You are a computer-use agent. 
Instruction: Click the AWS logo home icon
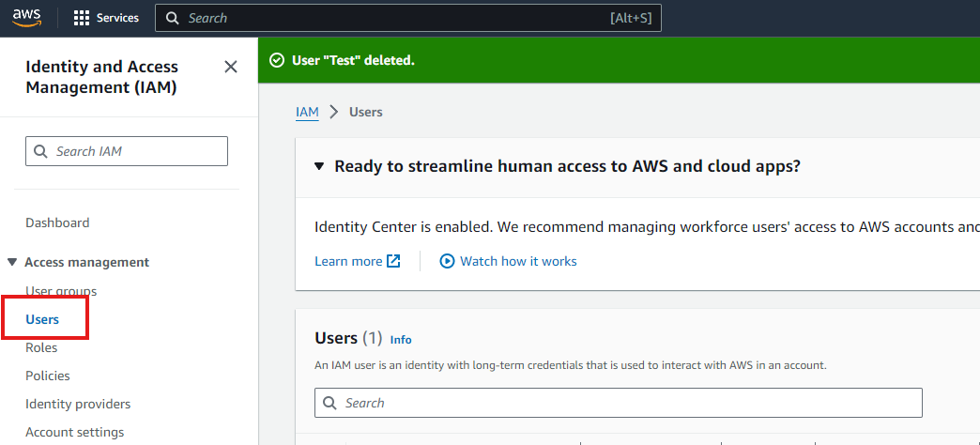pos(26,18)
